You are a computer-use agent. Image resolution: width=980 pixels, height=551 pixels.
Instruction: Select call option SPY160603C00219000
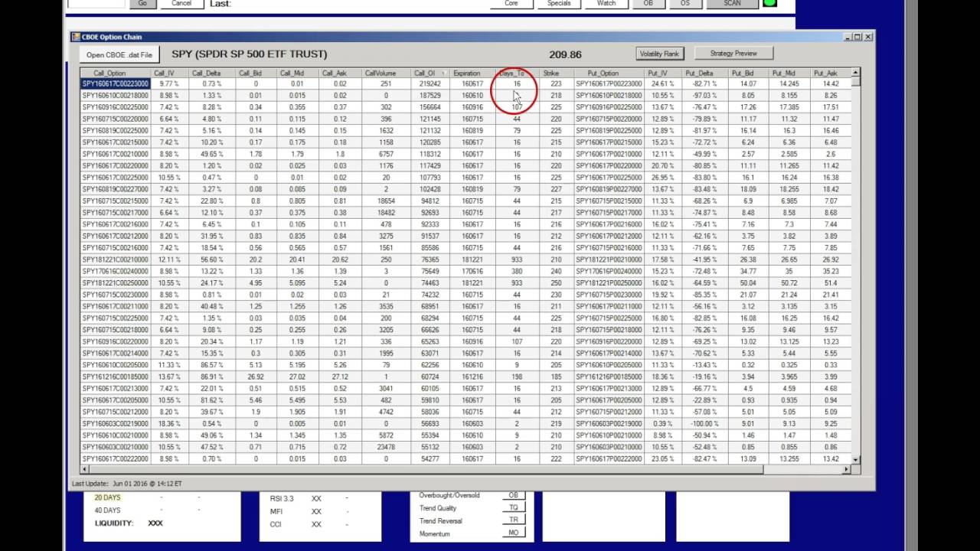(x=116, y=424)
